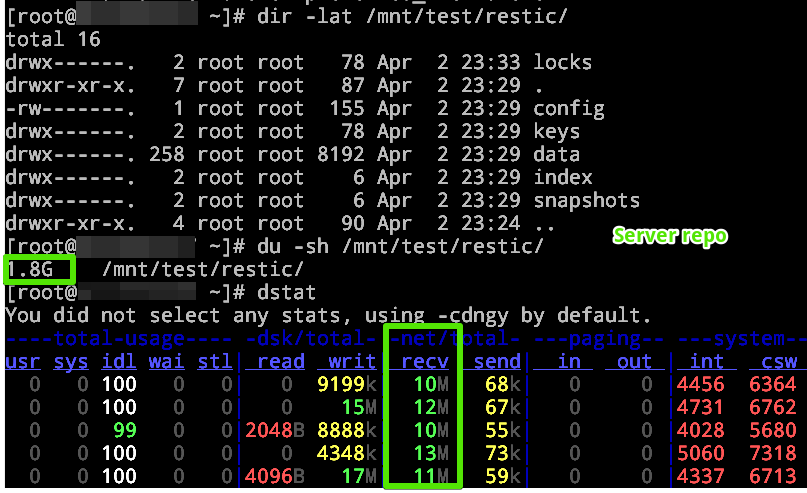Click the '4348k' write value

[346, 453]
